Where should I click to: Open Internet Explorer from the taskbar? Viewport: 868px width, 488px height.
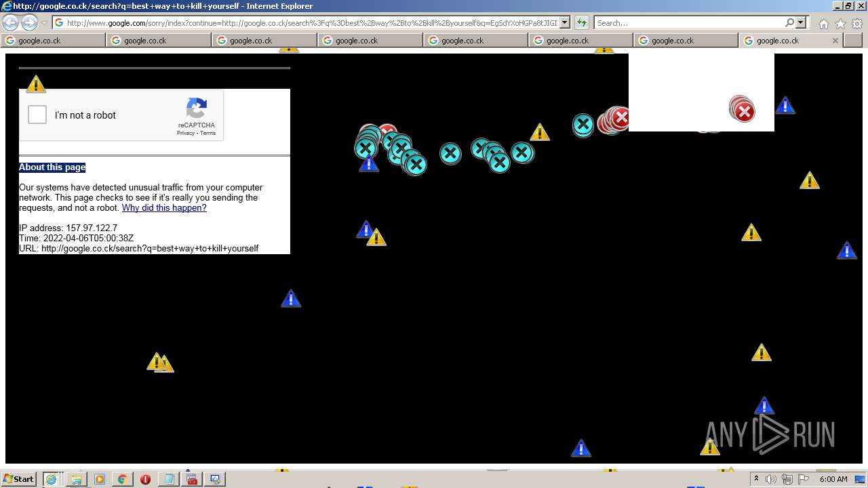[51, 479]
